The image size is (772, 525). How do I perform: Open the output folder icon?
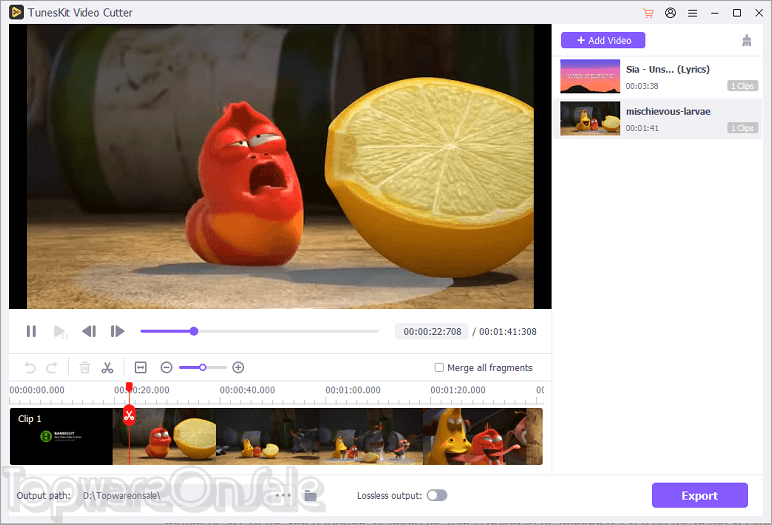pyautogui.click(x=310, y=495)
